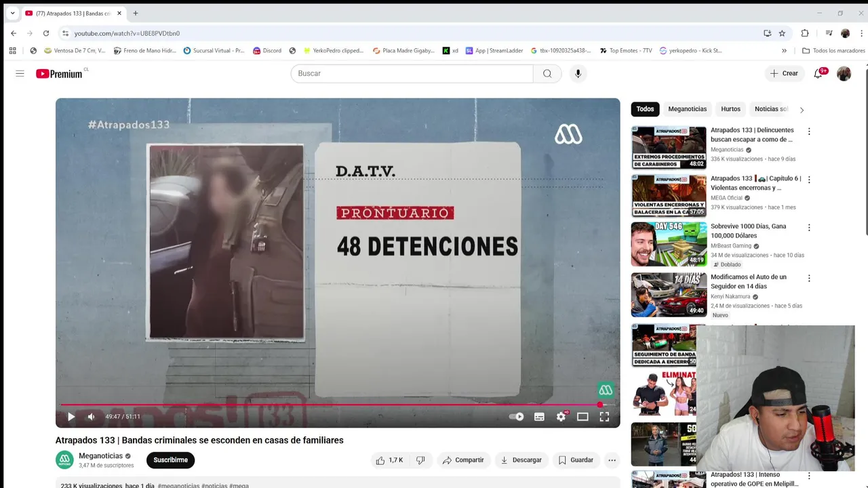Open Todos los marcadores folder
This screenshot has width=868, height=488.
pyautogui.click(x=833, y=51)
